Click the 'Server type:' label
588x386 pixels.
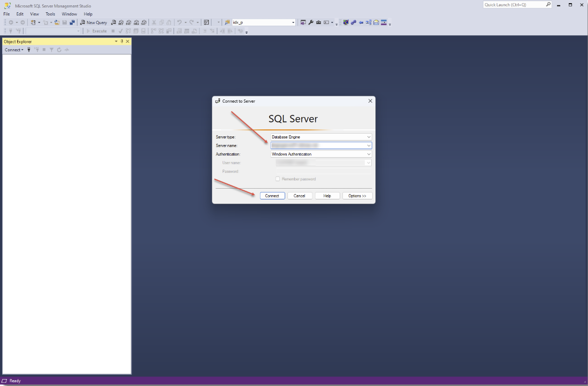[x=226, y=137]
